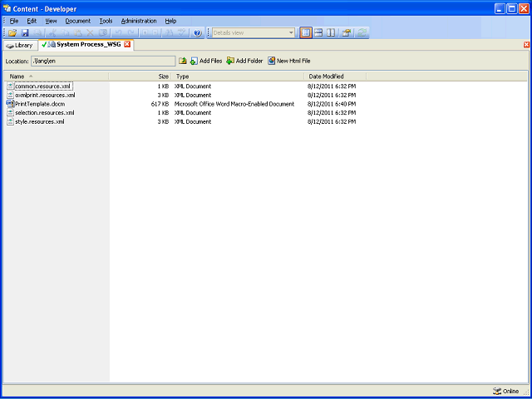Select the PrintTemplate.docm file name
Viewport: 532px width, 399px height.
(40, 104)
